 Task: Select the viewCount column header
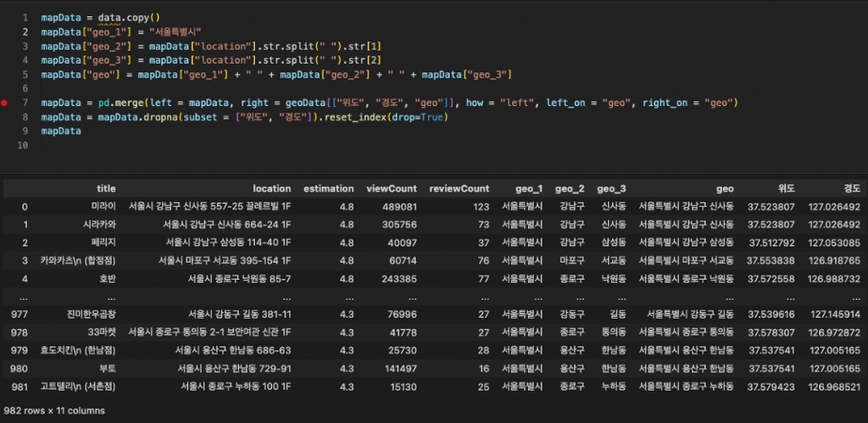(392, 189)
